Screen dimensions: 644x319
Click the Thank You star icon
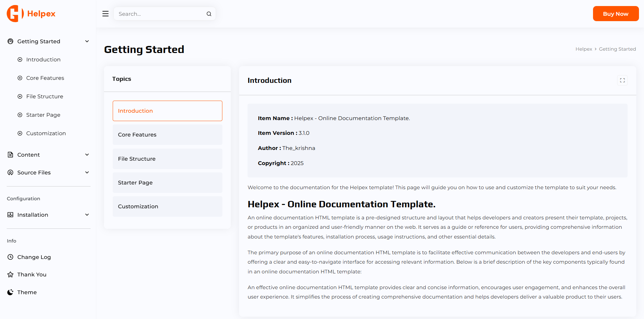(x=10, y=274)
